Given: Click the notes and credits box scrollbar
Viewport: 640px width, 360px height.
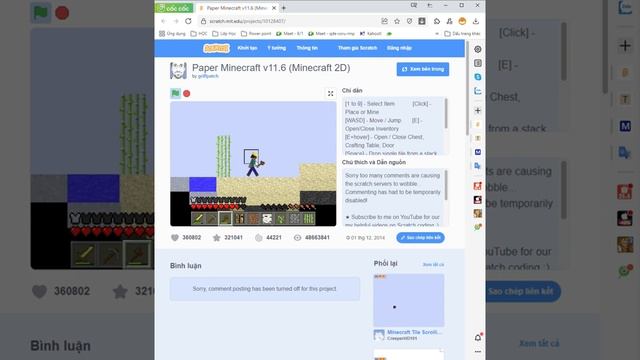Looking at the screenshot, I should click(446, 185).
